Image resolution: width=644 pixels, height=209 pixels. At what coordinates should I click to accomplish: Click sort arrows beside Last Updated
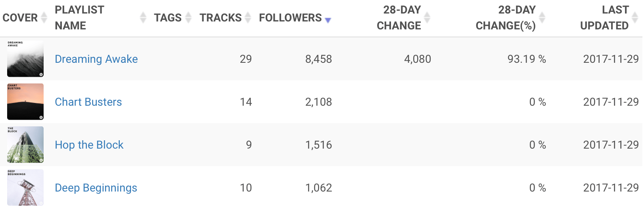(635, 17)
